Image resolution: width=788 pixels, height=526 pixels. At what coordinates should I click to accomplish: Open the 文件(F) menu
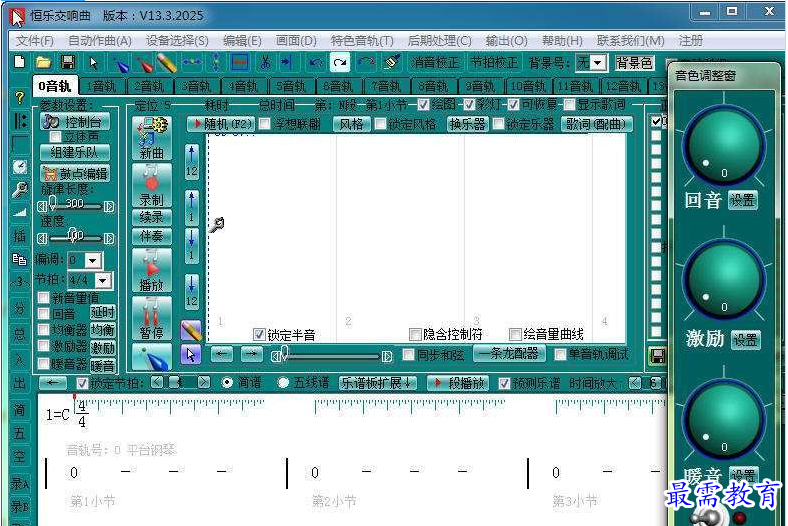click(34, 41)
